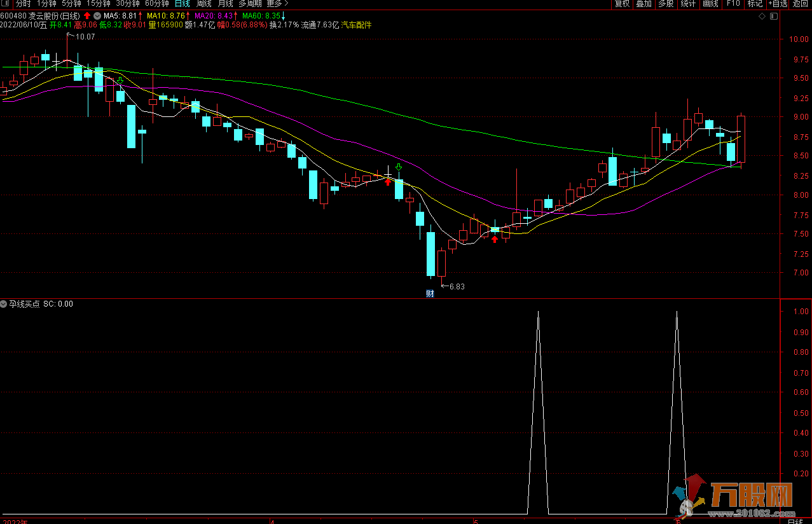The width and height of the screenshot is (812, 524).
Task: Toggle the 叠加 overlay option
Action: tap(643, 4)
